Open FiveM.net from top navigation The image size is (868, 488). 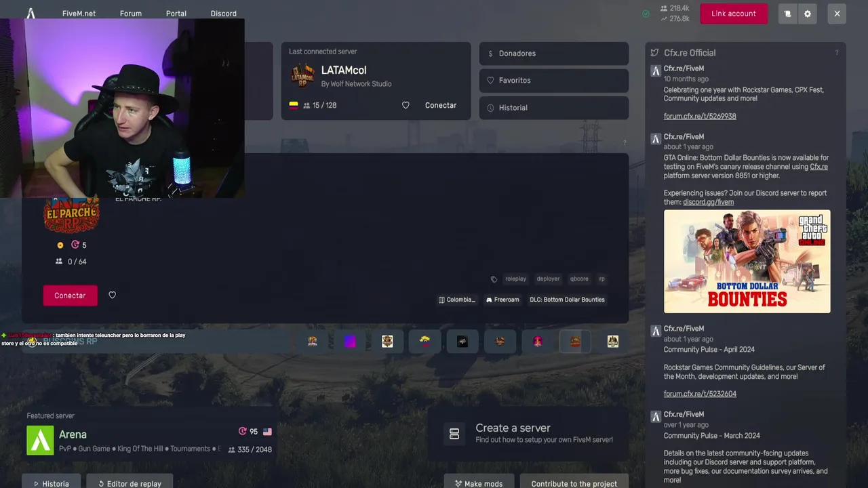[x=79, y=14]
